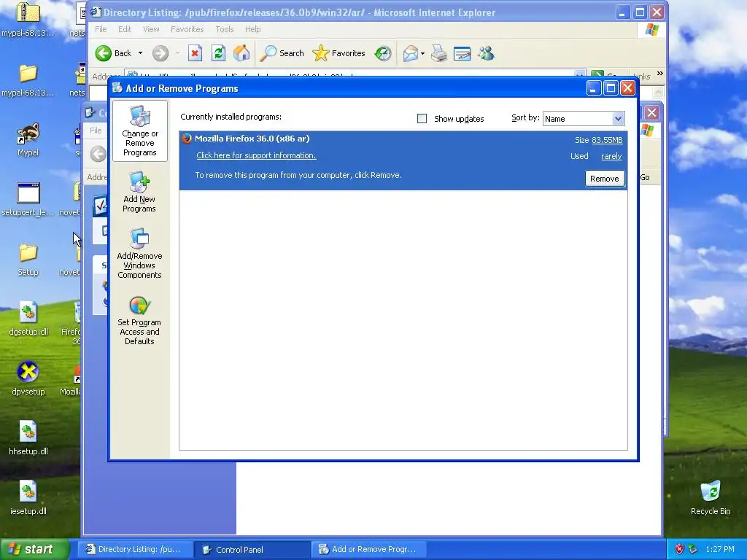Click here for support information link
This screenshot has width=747, height=560.
tap(256, 156)
